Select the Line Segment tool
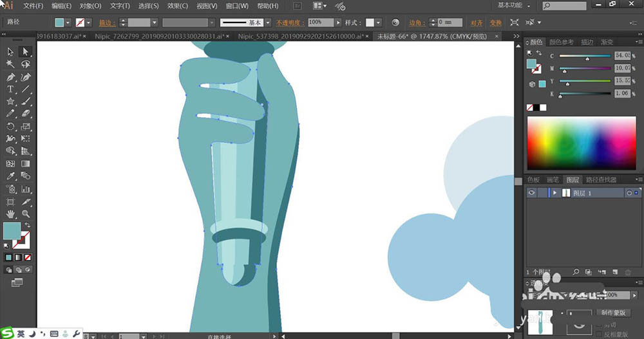644x339 pixels. click(26, 89)
